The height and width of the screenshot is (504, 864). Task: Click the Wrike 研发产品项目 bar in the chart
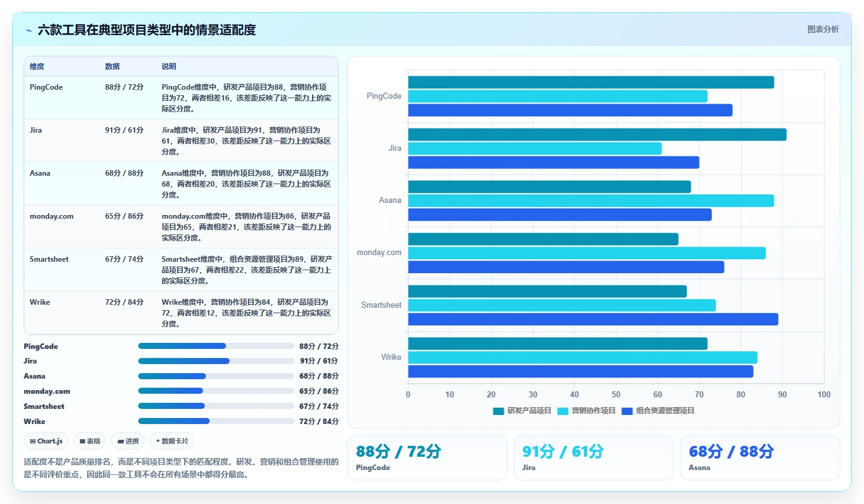558,343
